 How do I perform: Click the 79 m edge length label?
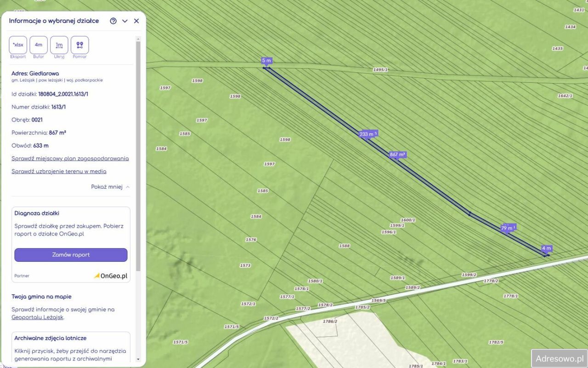(x=508, y=228)
